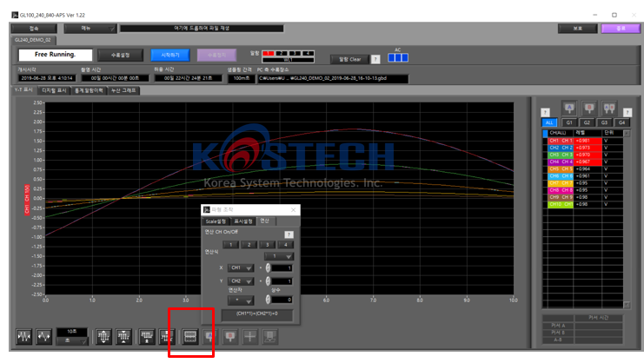This screenshot has height=363, width=644.
Task: Click the blue start button
Action: 170,55
